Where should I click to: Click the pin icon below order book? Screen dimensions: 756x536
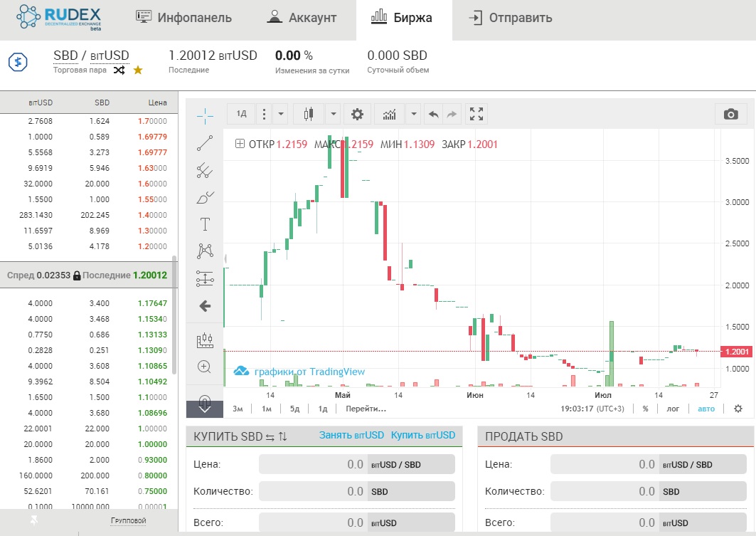coord(33,520)
